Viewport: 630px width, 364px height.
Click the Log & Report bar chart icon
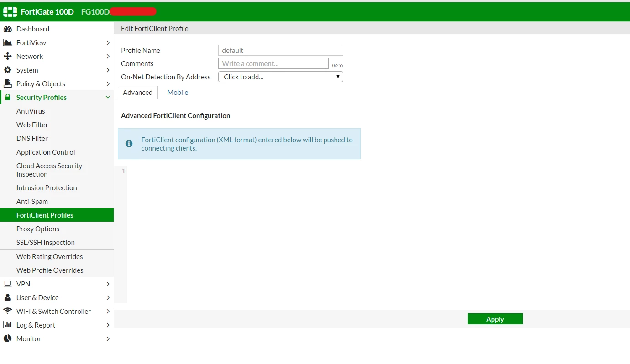click(x=7, y=325)
